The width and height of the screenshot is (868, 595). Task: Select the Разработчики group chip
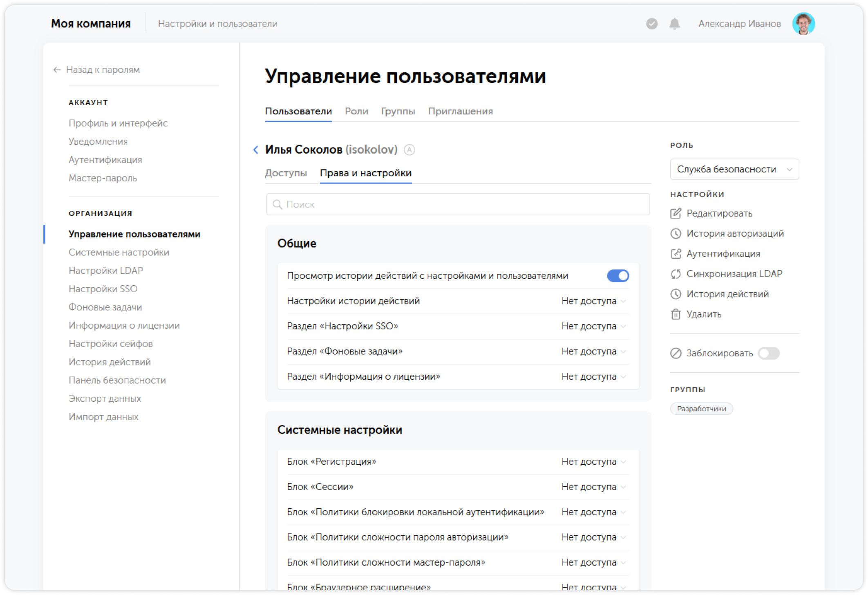pos(701,409)
